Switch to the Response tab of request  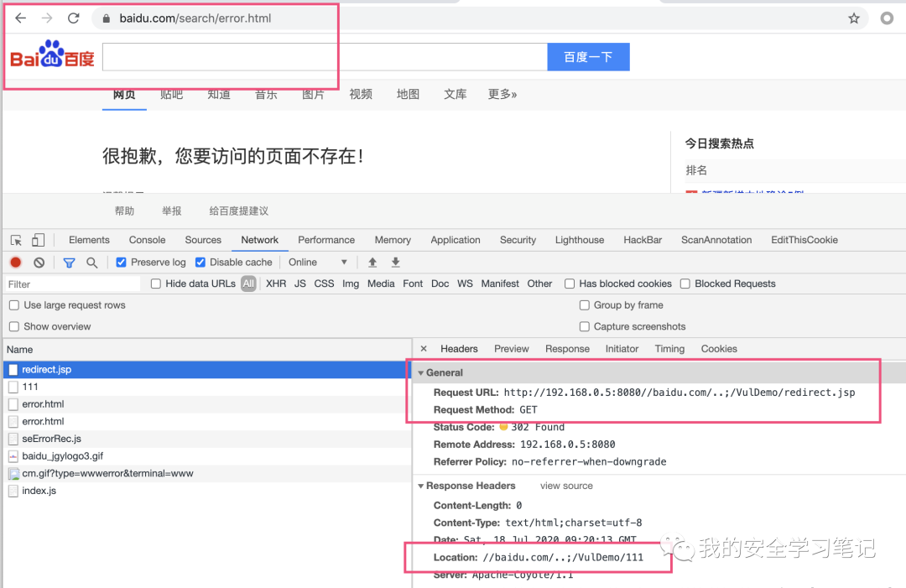tap(567, 349)
